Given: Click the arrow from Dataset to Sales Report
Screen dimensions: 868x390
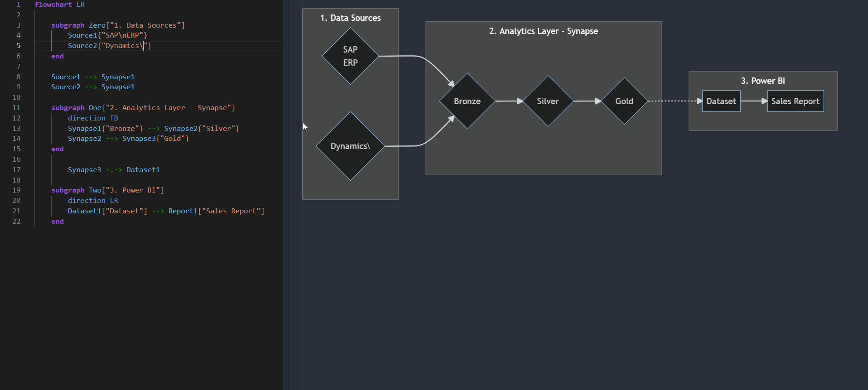Looking at the screenshot, I should (x=754, y=101).
